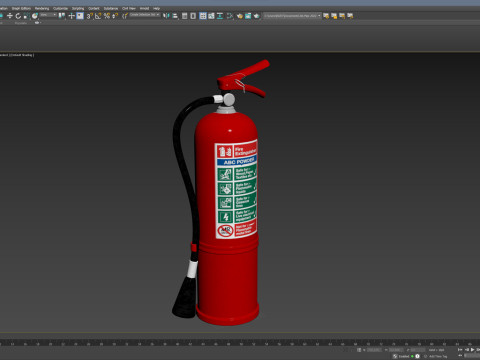
Task: Open the reference coordinate system dropdown
Action: pyautogui.click(x=48, y=15)
